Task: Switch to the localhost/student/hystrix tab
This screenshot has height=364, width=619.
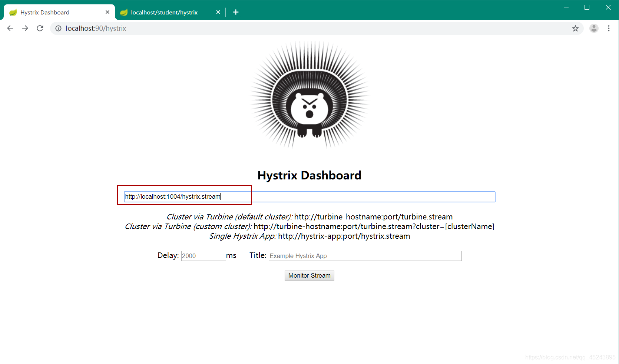Action: pyautogui.click(x=170, y=12)
